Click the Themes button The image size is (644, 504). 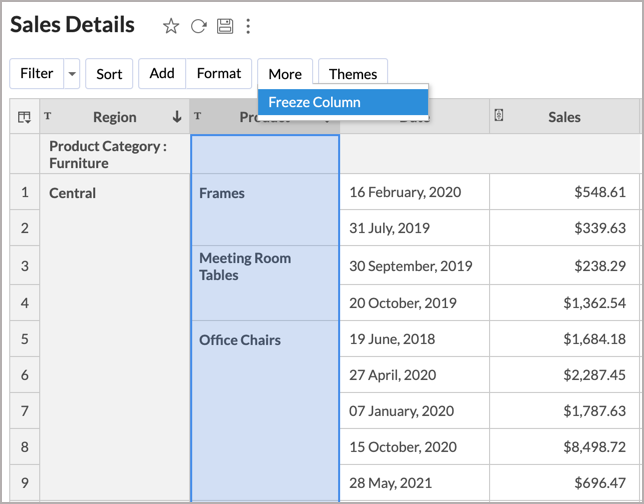coord(353,74)
